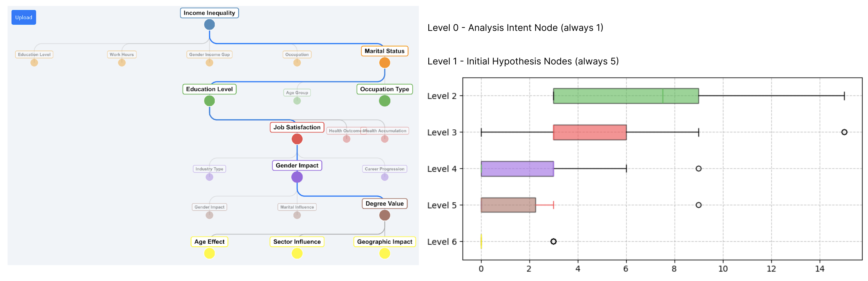Open the Income Inequality label box
This screenshot has width=868, height=281.
click(209, 13)
